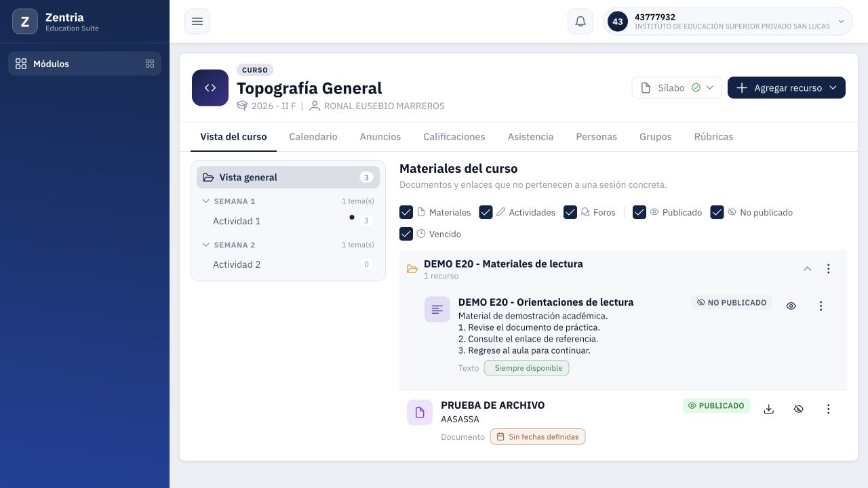Unpublish PRUEBA DE ARCHIVO with crossed-eye icon
The height and width of the screenshot is (488, 868).
pyautogui.click(x=798, y=409)
